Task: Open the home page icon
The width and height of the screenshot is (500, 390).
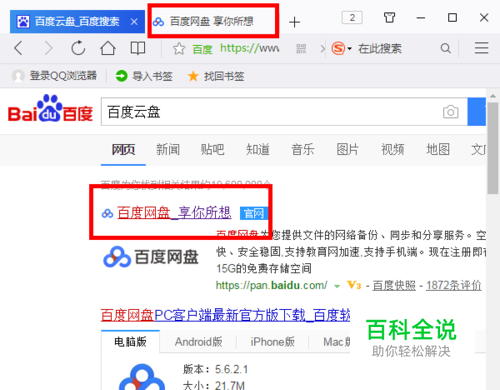Action: pyautogui.click(x=108, y=48)
